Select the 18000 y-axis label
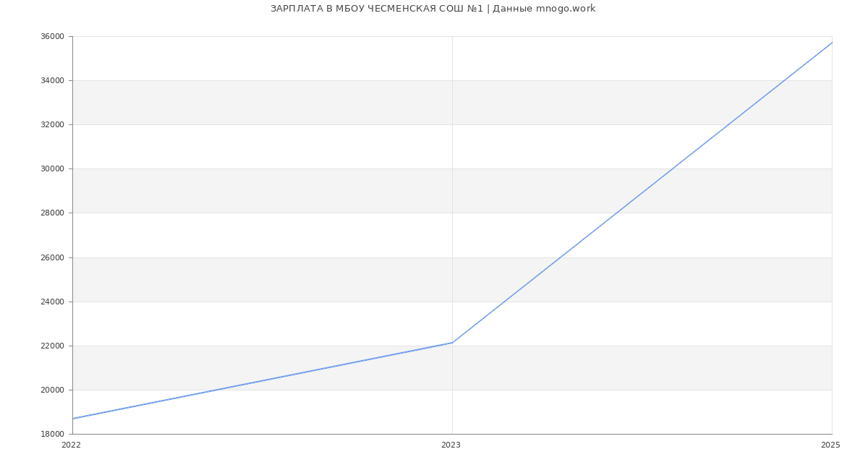The width and height of the screenshot is (868, 470). [x=53, y=434]
